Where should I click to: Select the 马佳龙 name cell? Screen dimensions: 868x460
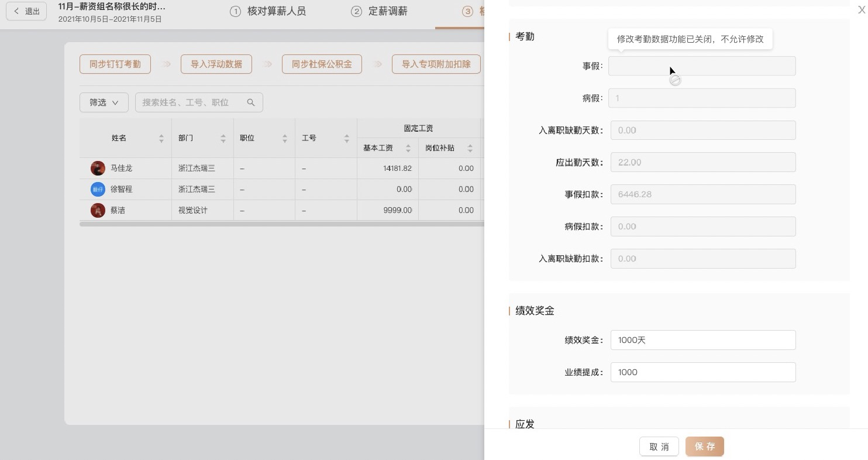click(x=126, y=168)
